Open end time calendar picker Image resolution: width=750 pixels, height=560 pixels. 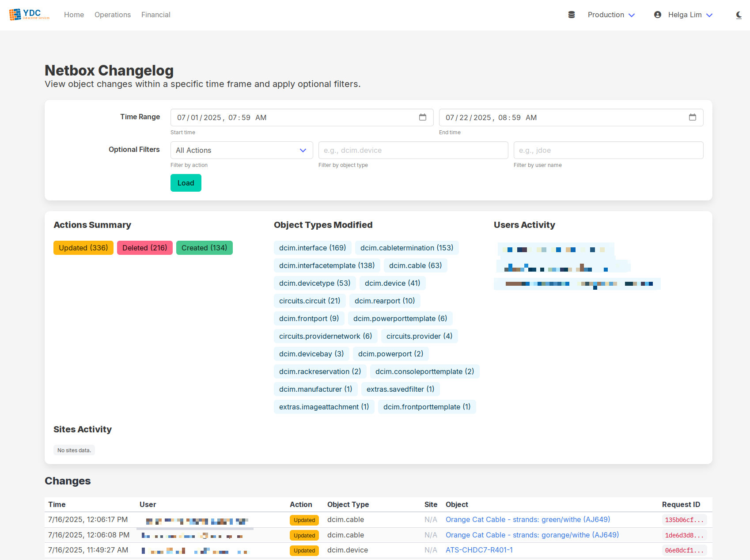pos(693,117)
